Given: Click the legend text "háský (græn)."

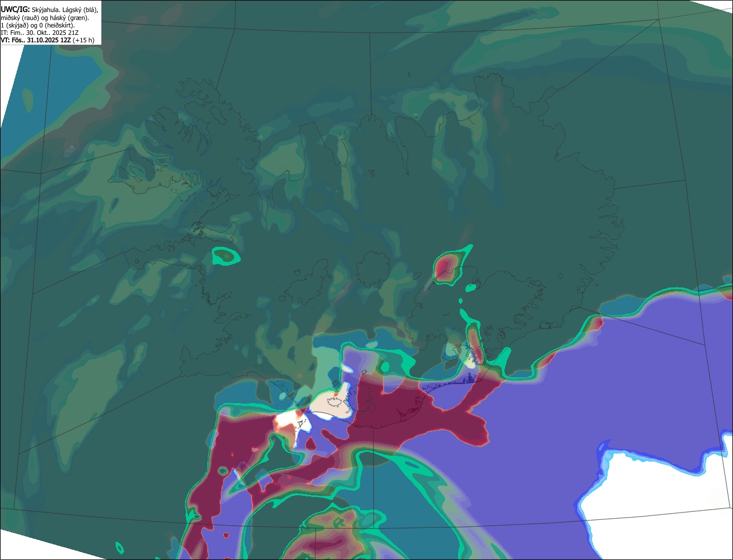Looking at the screenshot, I should tap(69, 18).
